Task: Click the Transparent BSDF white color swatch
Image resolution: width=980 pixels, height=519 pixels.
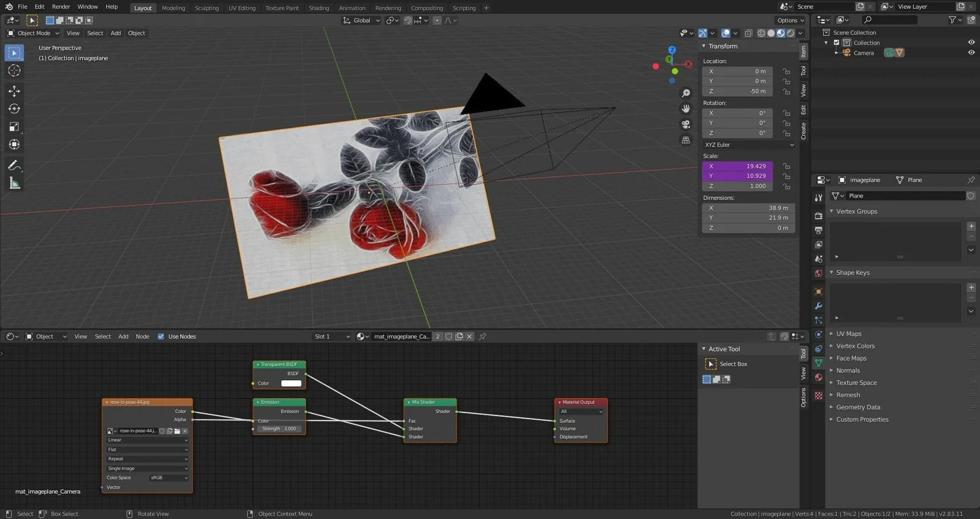Action: click(291, 383)
